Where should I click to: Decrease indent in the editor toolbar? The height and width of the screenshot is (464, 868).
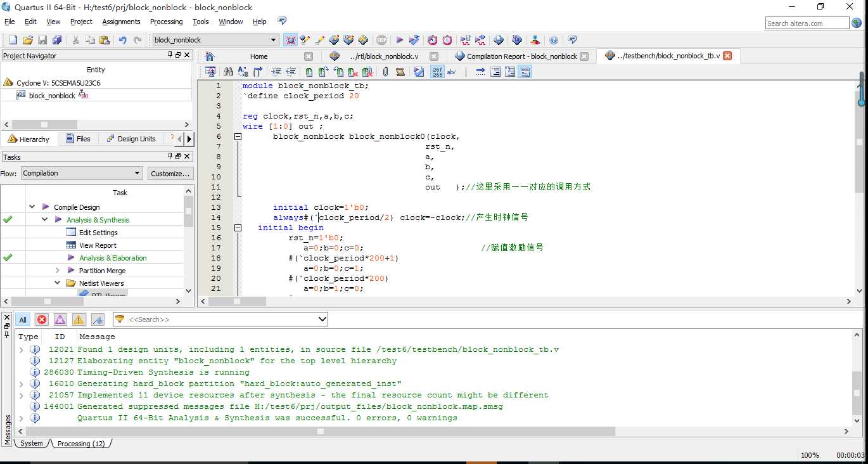[291, 72]
